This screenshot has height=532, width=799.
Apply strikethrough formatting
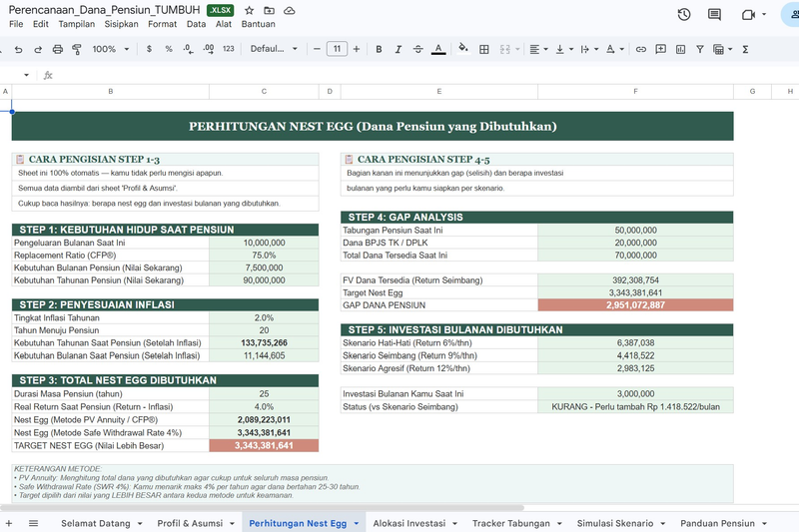[x=417, y=49]
